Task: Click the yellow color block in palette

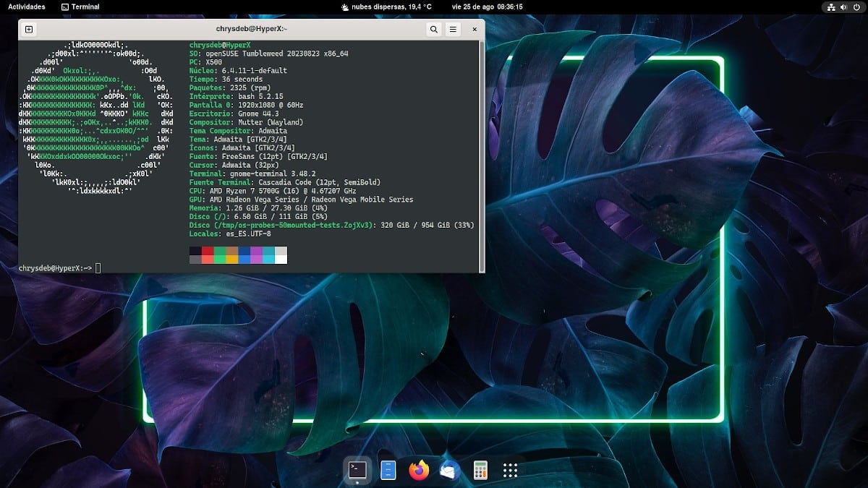Action: click(x=232, y=260)
